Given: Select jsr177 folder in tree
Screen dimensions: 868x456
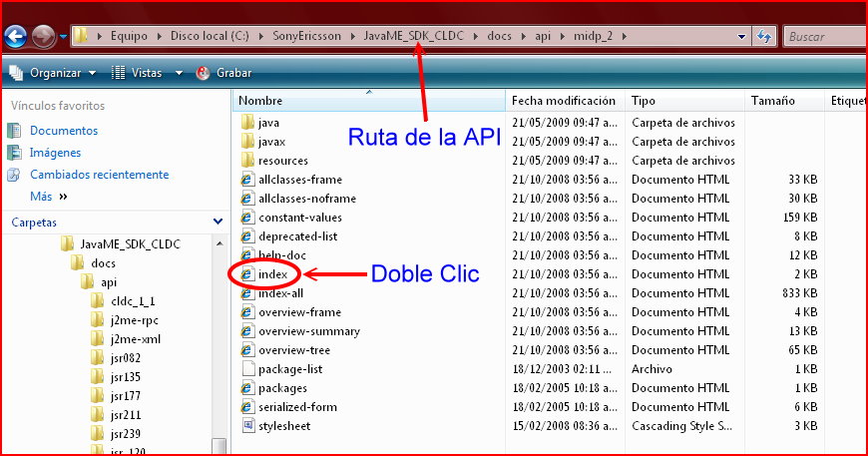Looking at the screenshot, I should (x=125, y=396).
